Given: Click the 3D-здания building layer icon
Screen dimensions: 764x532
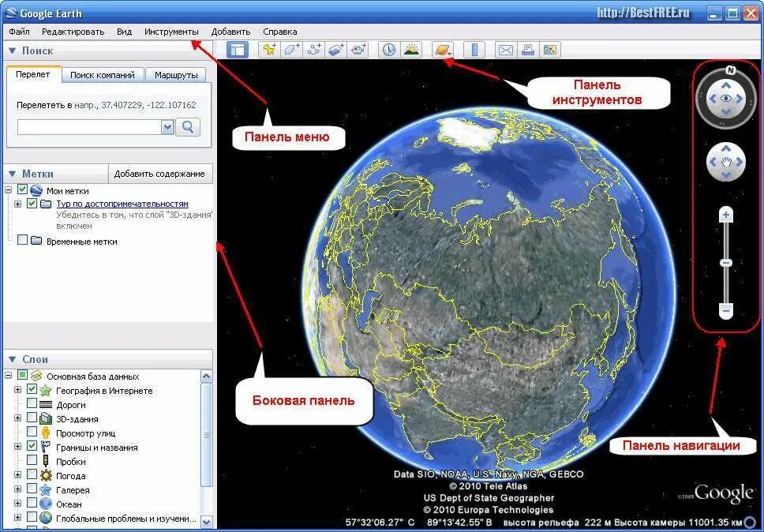Looking at the screenshot, I should point(45,418).
